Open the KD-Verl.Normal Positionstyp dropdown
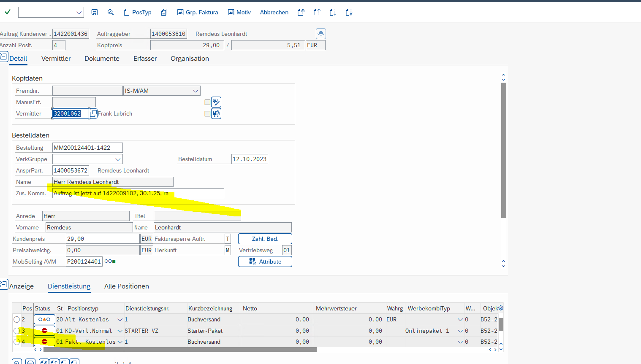Screen dimensions: 641x364 120,331
